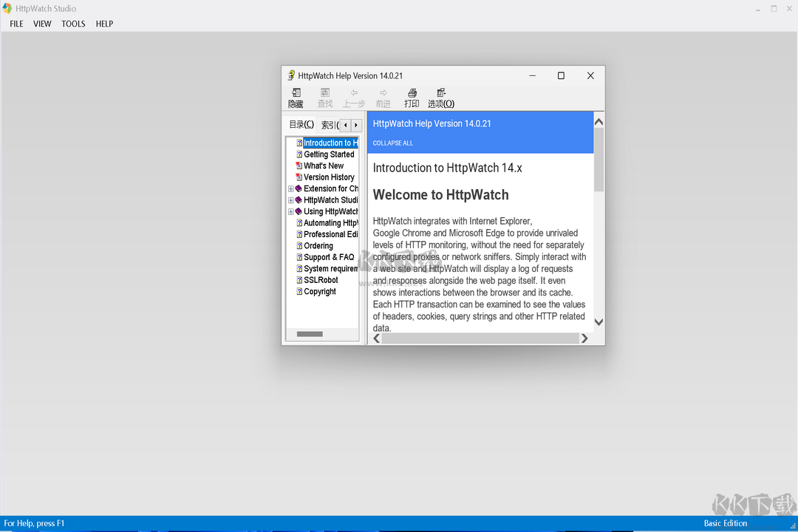Select Getting Started topic
This screenshot has height=532, width=798.
click(x=329, y=154)
